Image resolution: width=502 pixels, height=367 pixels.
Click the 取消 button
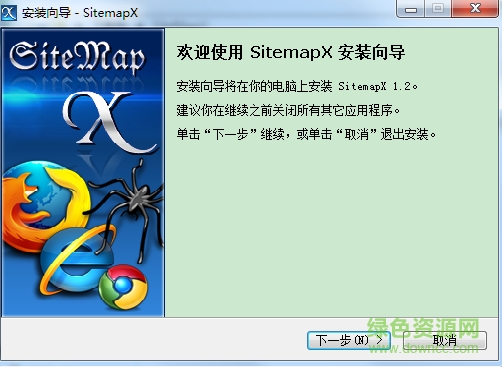[x=445, y=340]
